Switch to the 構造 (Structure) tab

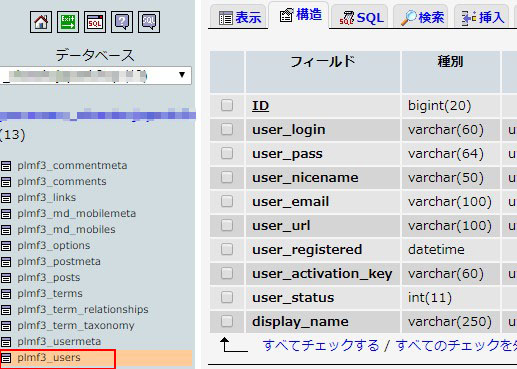pyautogui.click(x=300, y=15)
